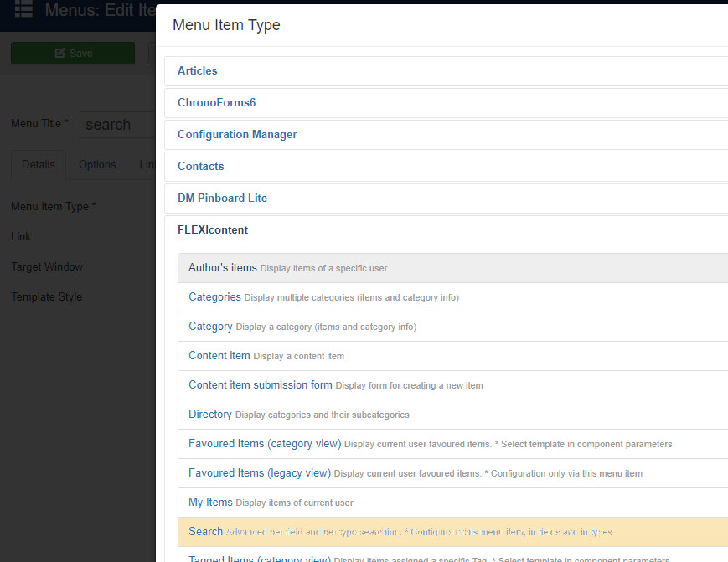Image resolution: width=728 pixels, height=562 pixels.
Task: Click the Template Style label
Action: pos(46,297)
